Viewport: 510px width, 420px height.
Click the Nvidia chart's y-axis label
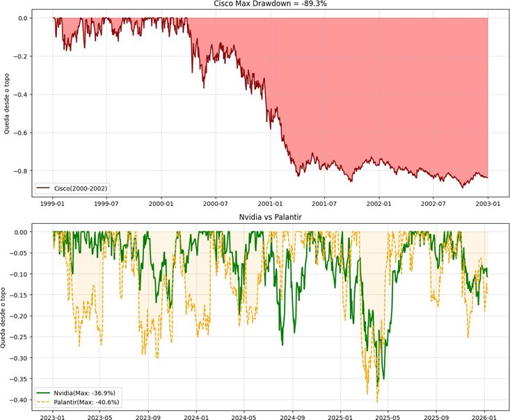click(8, 318)
